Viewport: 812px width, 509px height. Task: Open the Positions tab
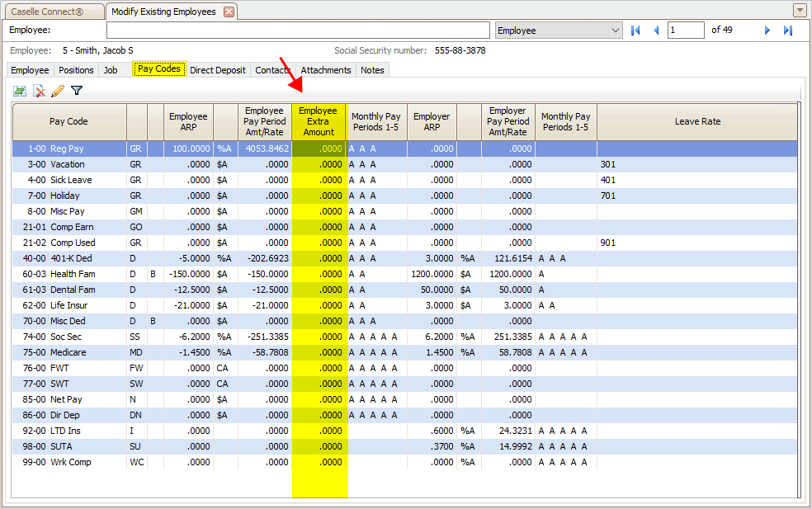coord(76,70)
